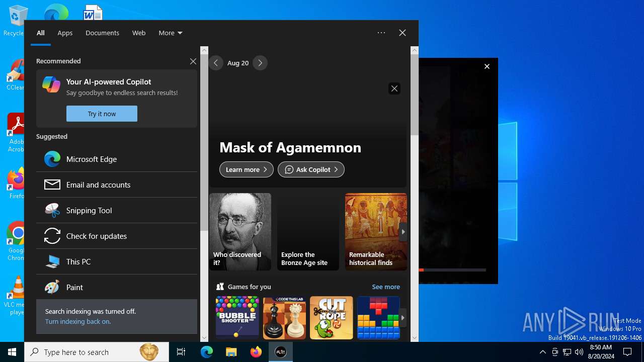Open File Explorer from the taskbar
644x362 pixels.
click(x=231, y=352)
